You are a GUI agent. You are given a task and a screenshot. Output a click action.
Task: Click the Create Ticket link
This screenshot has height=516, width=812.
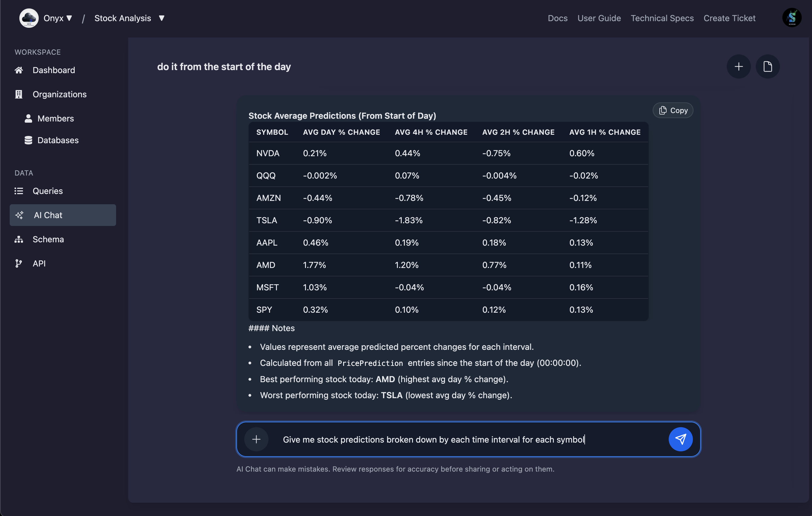(x=729, y=18)
